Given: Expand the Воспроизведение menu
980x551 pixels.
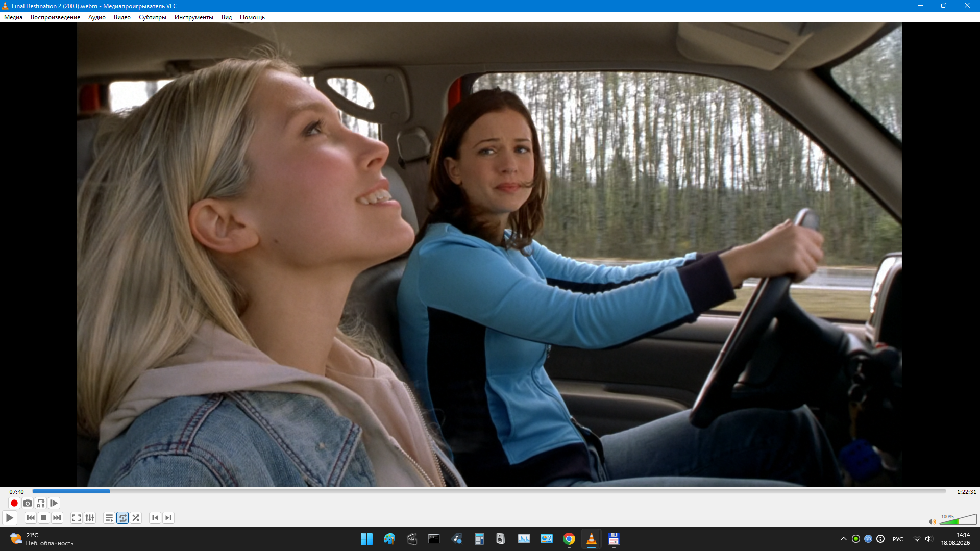Looking at the screenshot, I should pos(56,17).
